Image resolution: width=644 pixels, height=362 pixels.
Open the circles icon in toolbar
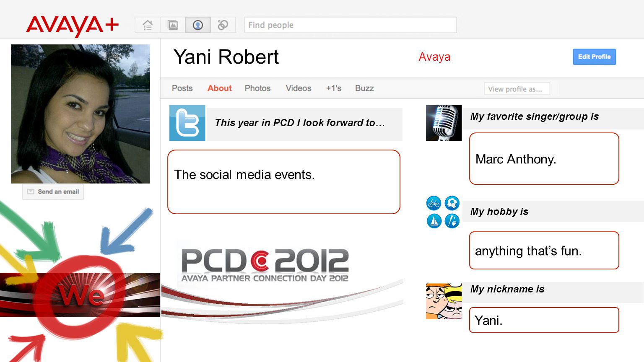click(223, 25)
